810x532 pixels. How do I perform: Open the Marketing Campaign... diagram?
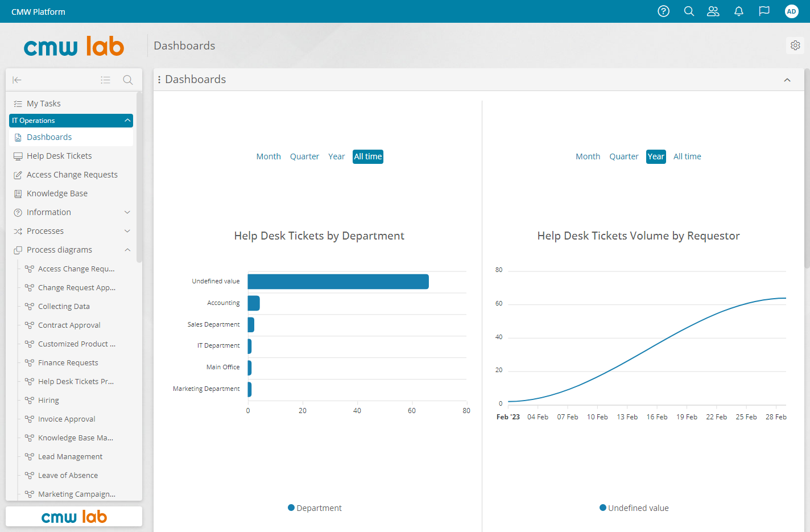77,494
